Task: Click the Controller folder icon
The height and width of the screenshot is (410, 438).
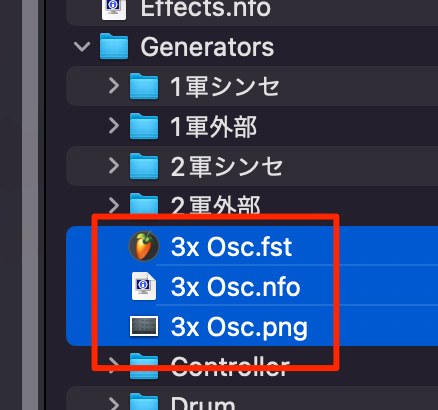Action: pyautogui.click(x=144, y=366)
